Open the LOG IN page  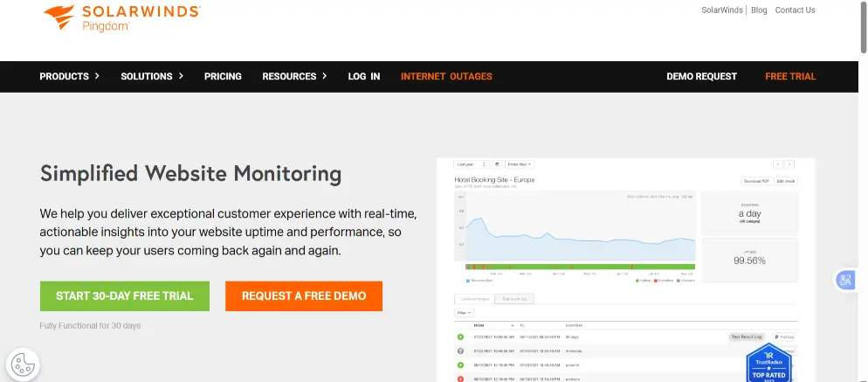tap(363, 77)
